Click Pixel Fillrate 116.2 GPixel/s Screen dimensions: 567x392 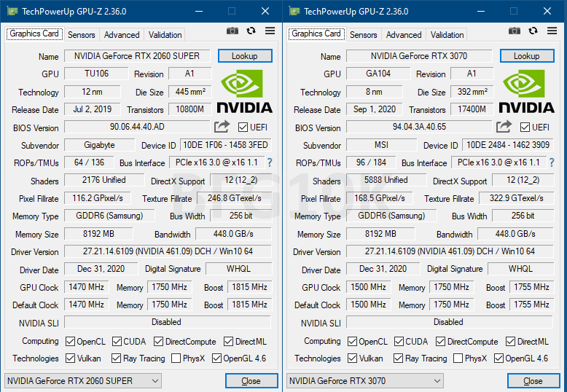(98, 198)
